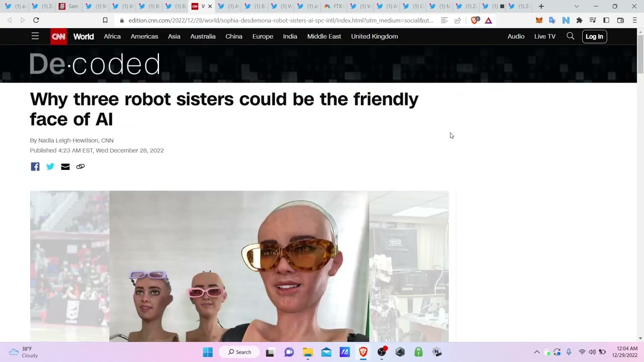Image resolution: width=644 pixels, height=362 pixels.
Task: Open Task View on the taskbar
Action: 270,352
